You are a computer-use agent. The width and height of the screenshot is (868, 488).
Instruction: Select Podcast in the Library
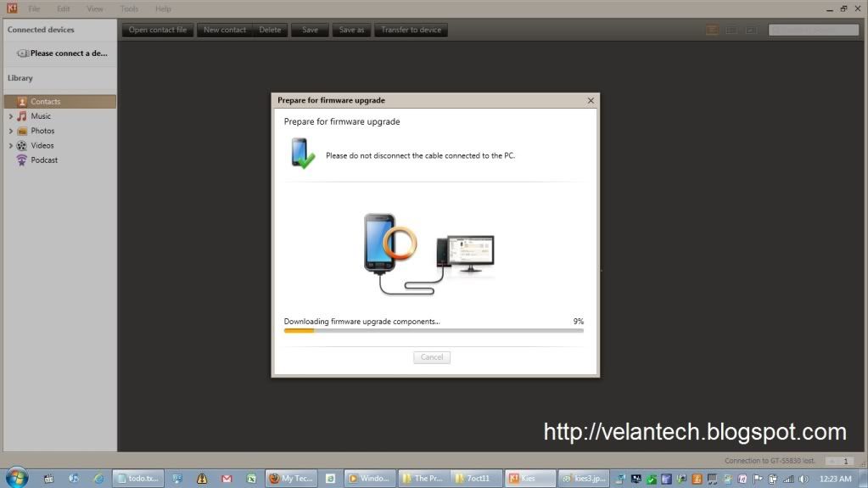(x=44, y=160)
